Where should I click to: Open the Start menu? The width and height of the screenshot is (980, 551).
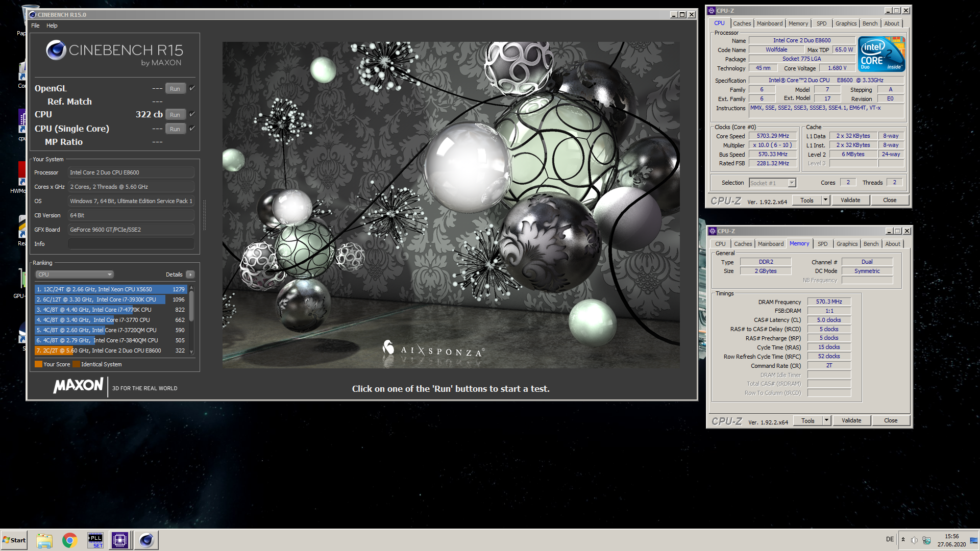pyautogui.click(x=14, y=540)
